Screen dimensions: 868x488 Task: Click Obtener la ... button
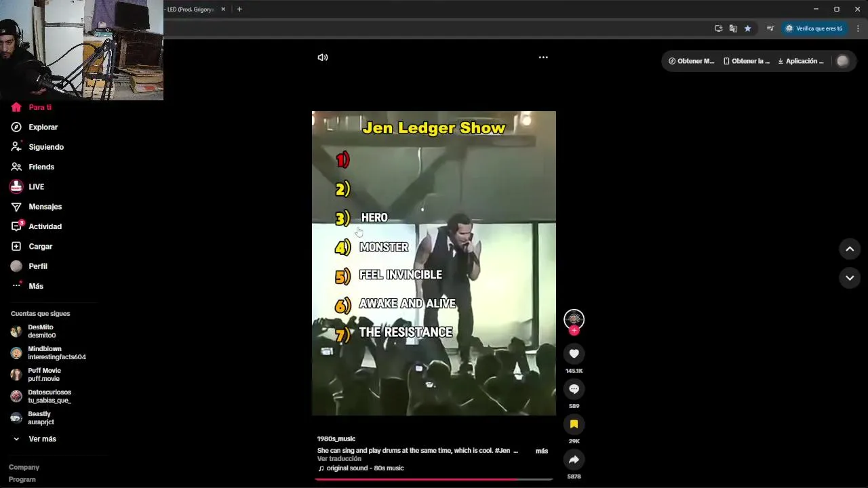coord(746,61)
